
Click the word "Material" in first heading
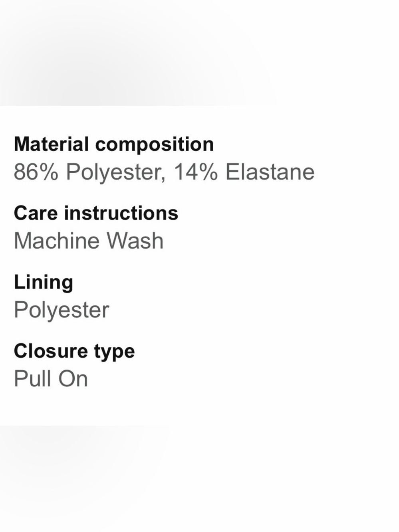pyautogui.click(x=52, y=144)
